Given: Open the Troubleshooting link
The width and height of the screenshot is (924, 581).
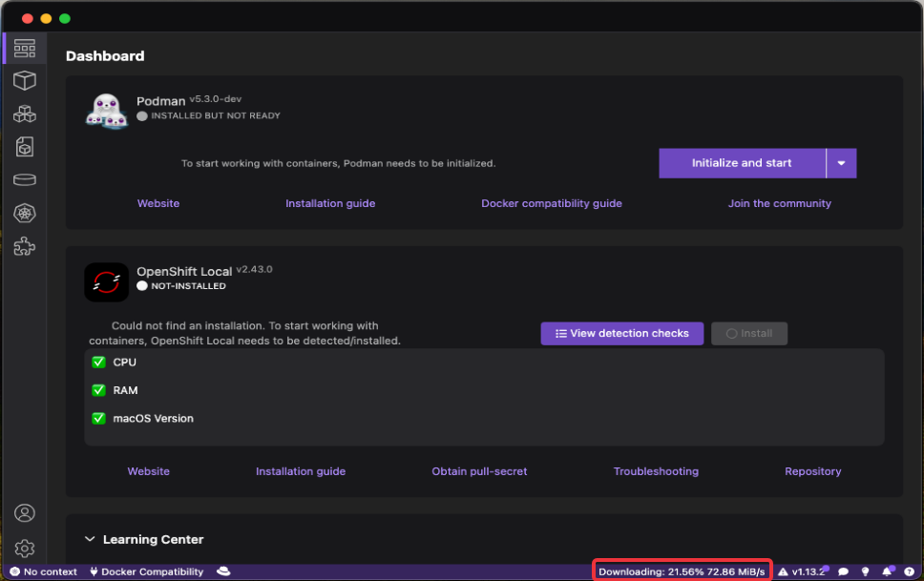Looking at the screenshot, I should pyautogui.click(x=656, y=471).
